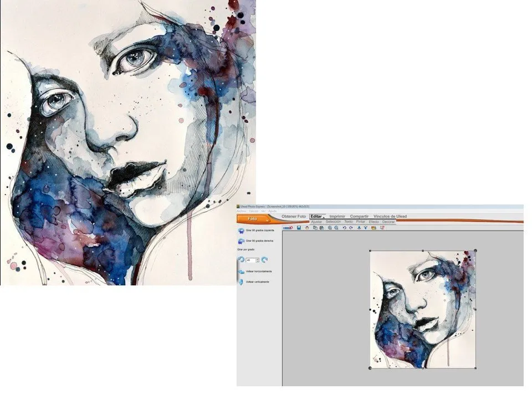
Task: Click the Zoom in magnifier icon
Action: 330,228
